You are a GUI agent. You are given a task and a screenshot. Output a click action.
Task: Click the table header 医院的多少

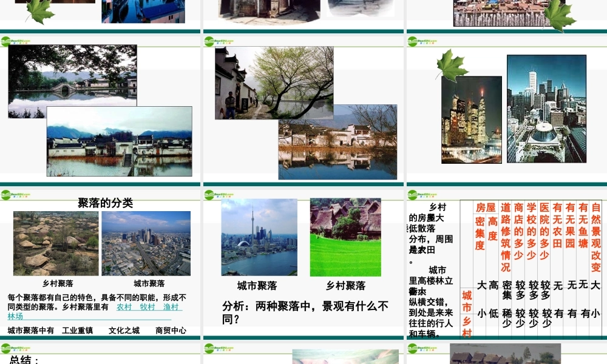(x=544, y=231)
